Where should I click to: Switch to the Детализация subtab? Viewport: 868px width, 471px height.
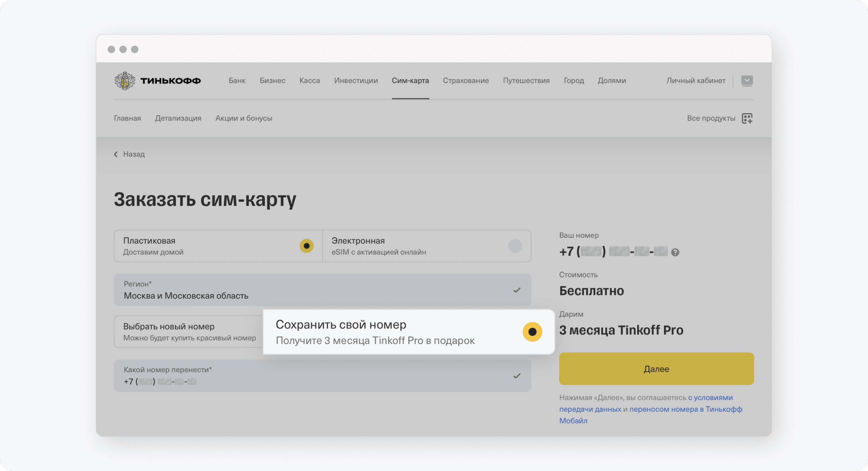click(x=178, y=118)
